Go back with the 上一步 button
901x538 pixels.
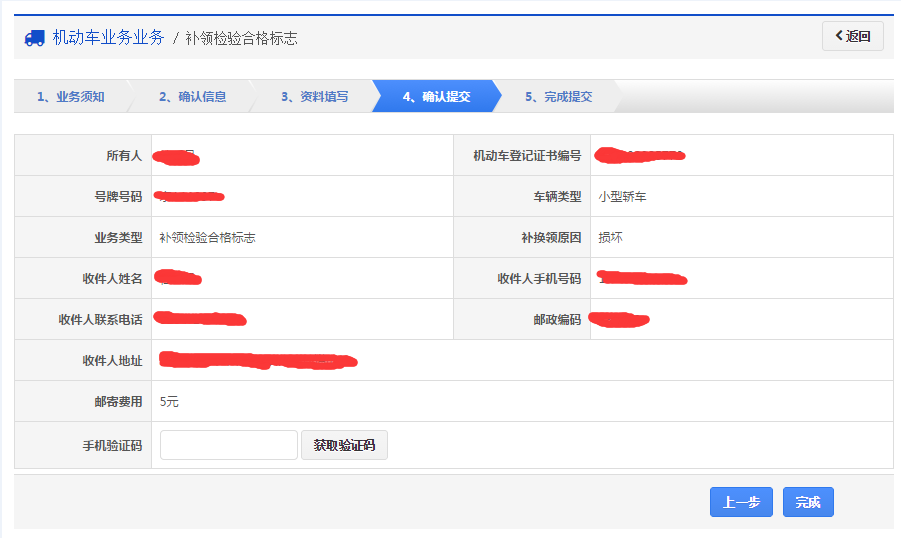click(x=740, y=502)
